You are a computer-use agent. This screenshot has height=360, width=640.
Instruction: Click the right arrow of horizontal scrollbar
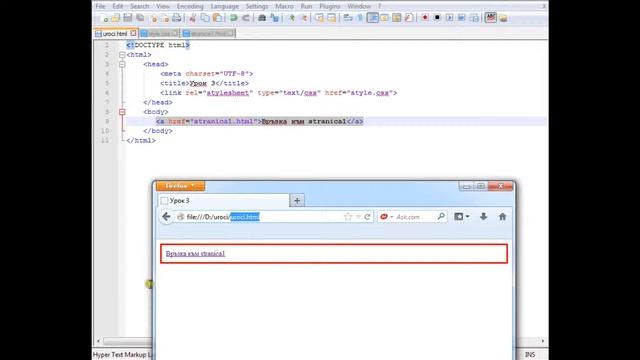[x=542, y=340]
